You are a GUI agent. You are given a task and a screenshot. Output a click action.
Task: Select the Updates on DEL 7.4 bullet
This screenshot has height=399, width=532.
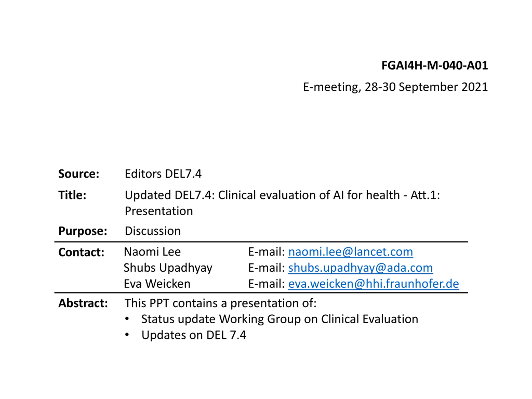[194, 335]
